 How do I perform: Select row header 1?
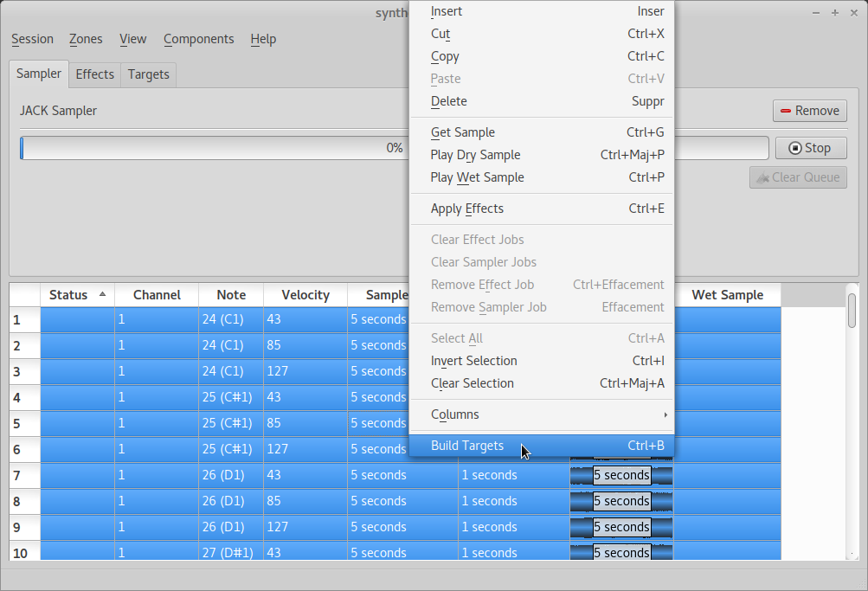pos(25,320)
